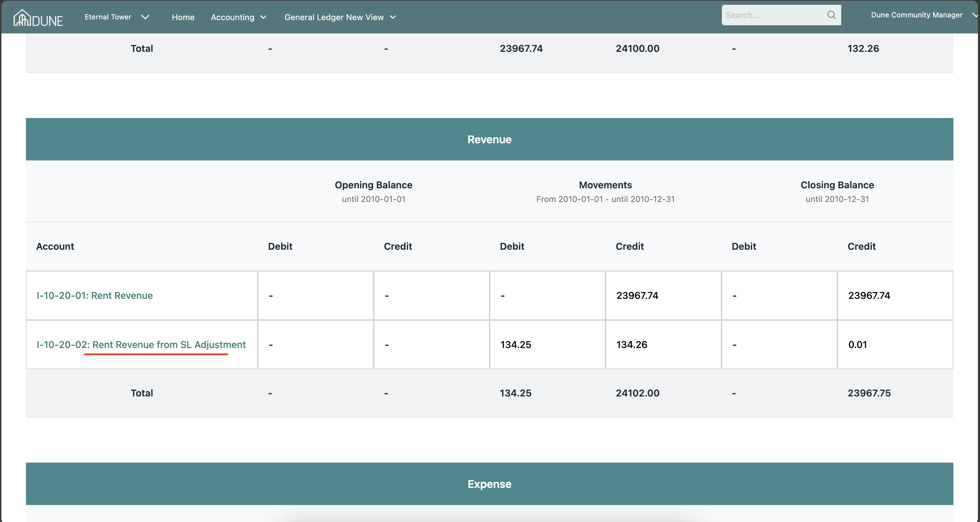Click the search magnifier icon
The image size is (980, 522).
coord(831,15)
